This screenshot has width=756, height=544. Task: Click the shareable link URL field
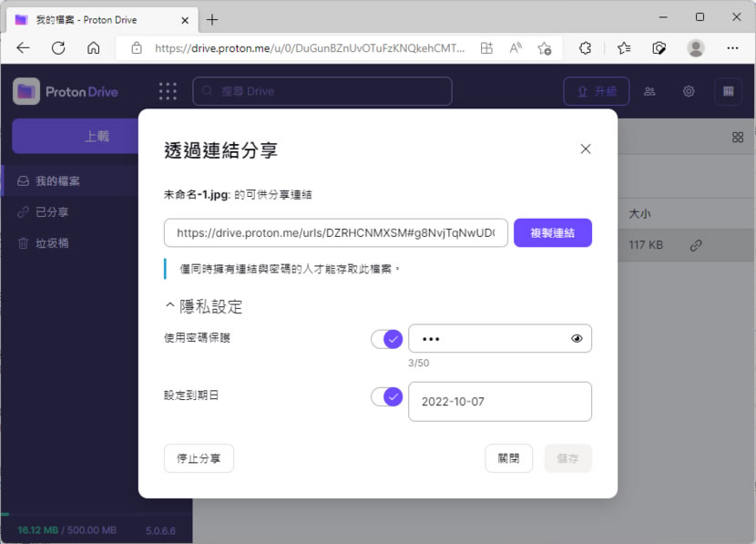tap(335, 232)
